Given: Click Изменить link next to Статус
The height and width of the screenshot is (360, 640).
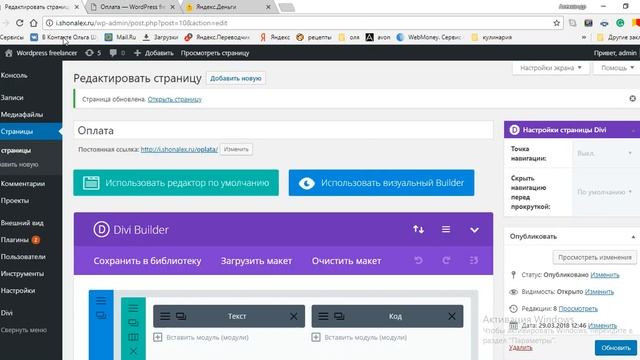Looking at the screenshot, I should coord(604,275).
